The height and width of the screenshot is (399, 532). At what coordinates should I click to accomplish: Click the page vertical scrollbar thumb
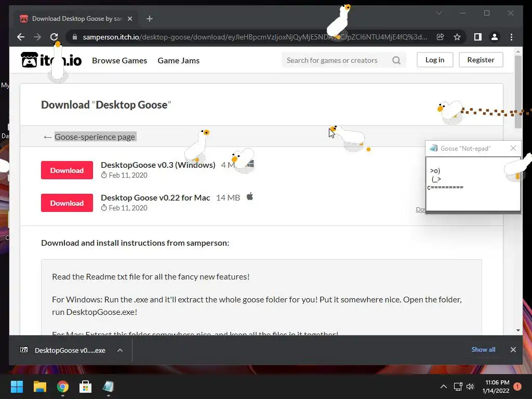pos(518,91)
